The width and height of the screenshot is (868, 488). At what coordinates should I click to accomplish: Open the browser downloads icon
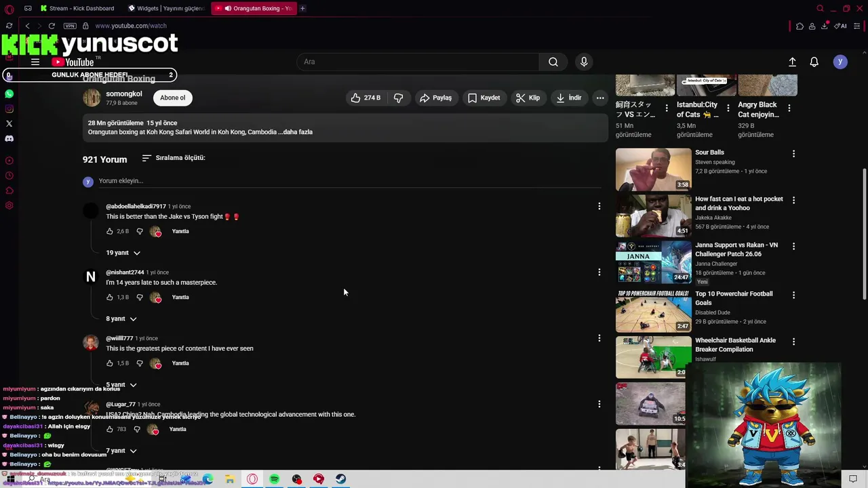(x=825, y=26)
